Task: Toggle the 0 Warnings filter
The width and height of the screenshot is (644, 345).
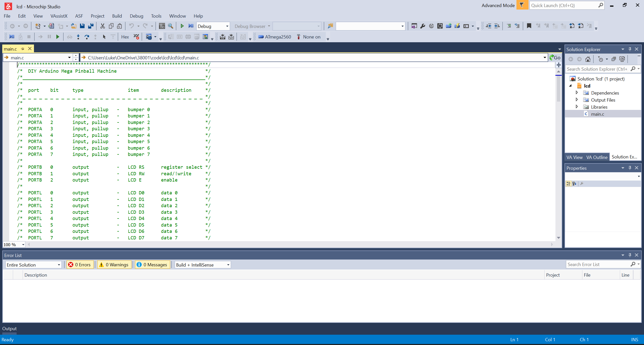Action: click(x=114, y=265)
